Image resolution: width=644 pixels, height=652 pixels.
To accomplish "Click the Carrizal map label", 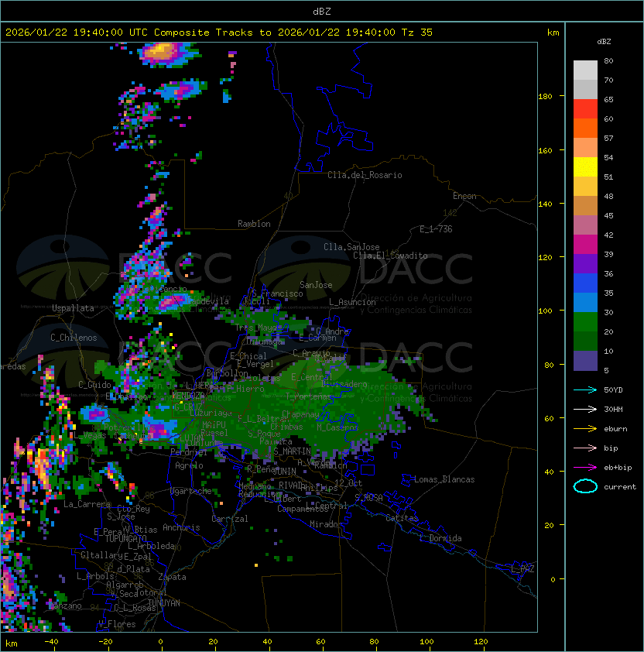I will [229, 519].
